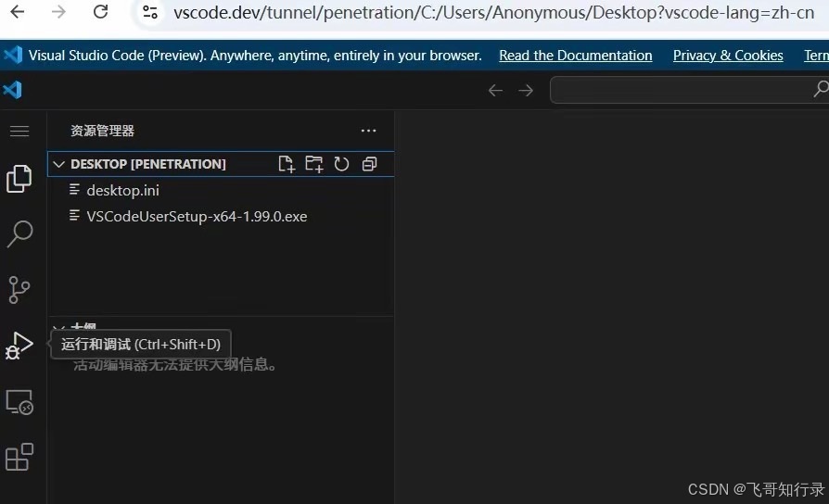Click New File icon in DESKTOP header
The image size is (829, 504).
287,164
